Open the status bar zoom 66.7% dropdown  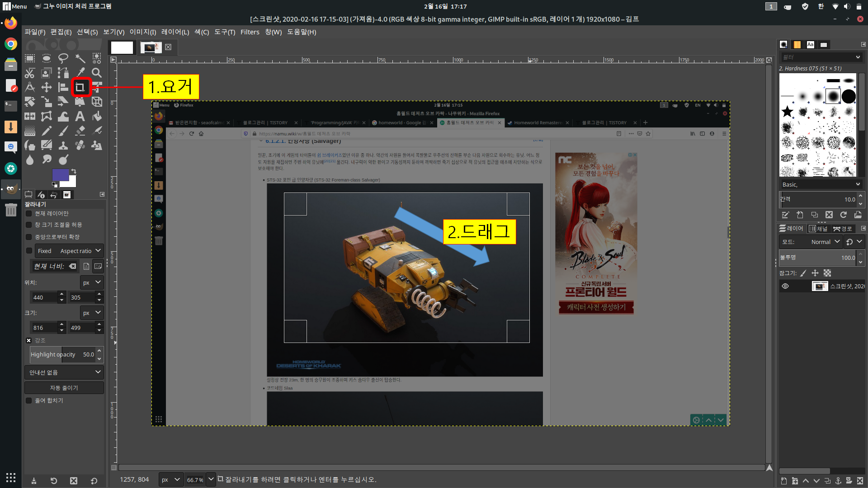[211, 479]
